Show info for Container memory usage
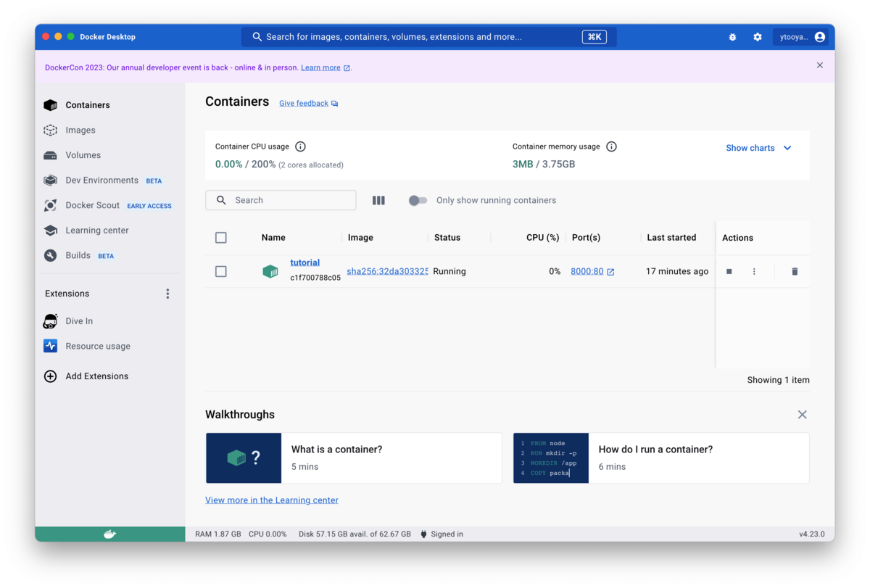 point(611,146)
